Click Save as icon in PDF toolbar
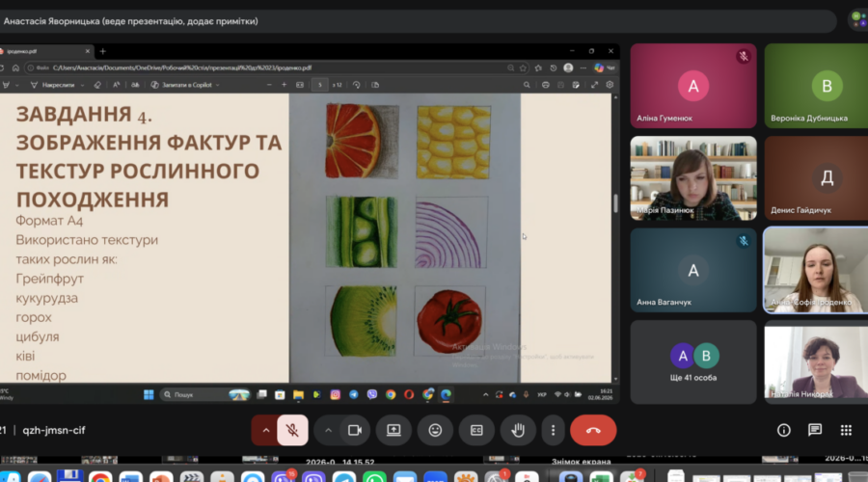 pyautogui.click(x=576, y=85)
